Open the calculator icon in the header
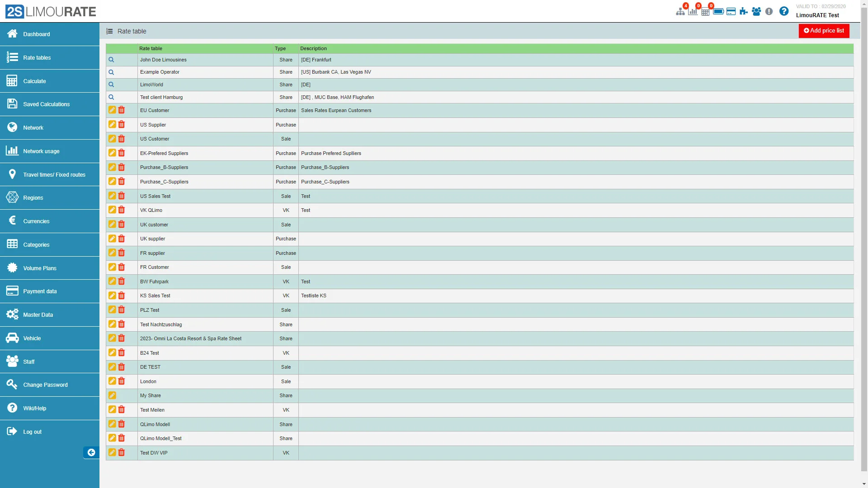This screenshot has height=488, width=868. coord(706,11)
